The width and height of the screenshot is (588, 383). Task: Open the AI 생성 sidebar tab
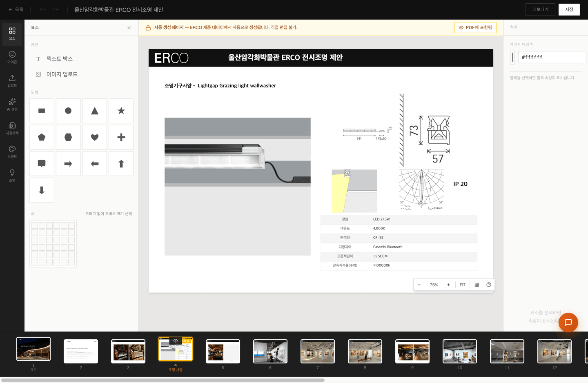[x=12, y=105]
